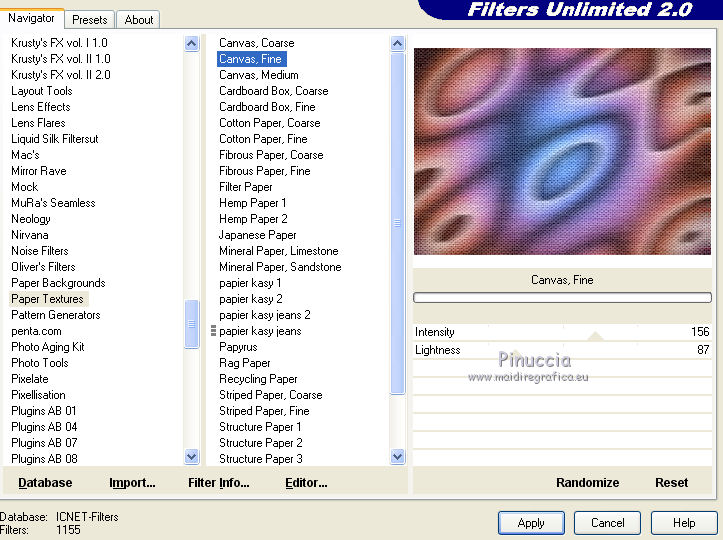
Task: Open Pattern Generators category
Action: (x=55, y=315)
